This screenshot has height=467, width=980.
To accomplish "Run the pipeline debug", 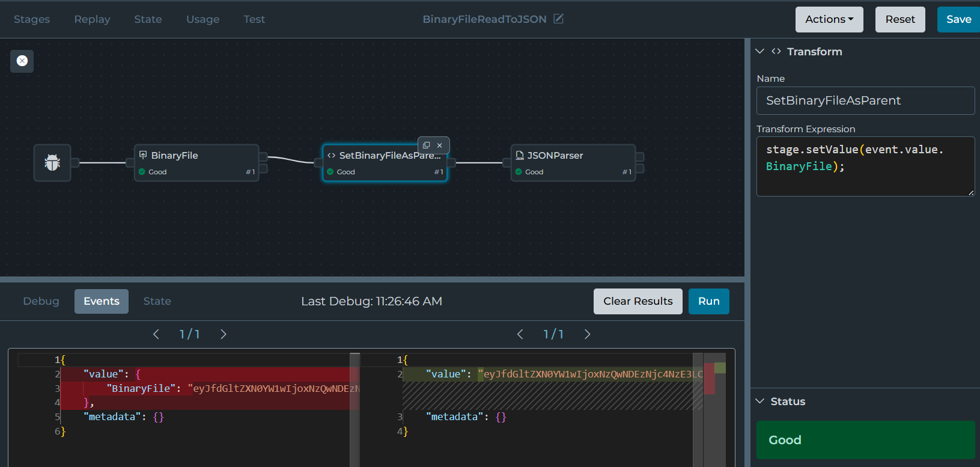I will [x=709, y=301].
